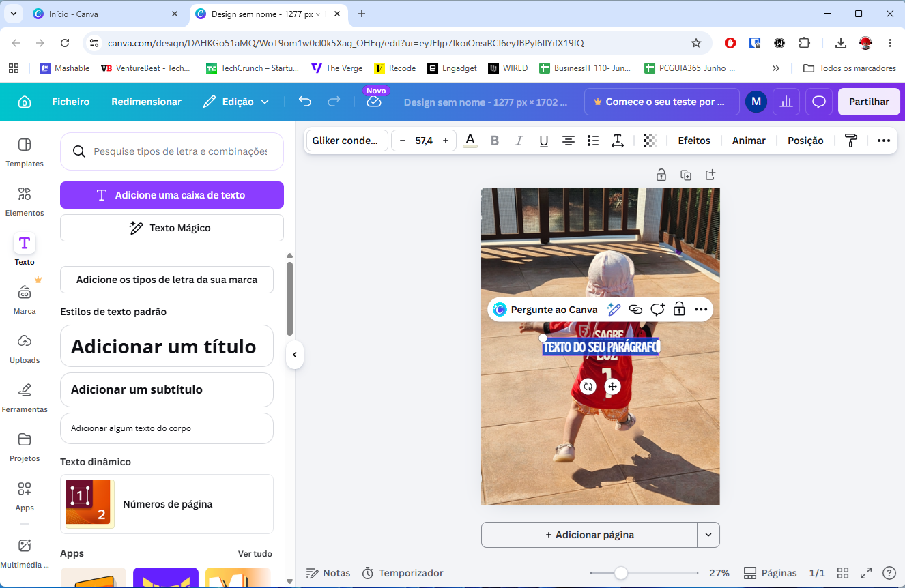Viewport: 905px width, 588px height.
Task: Open the Projetos sidebar panel
Action: 25,447
